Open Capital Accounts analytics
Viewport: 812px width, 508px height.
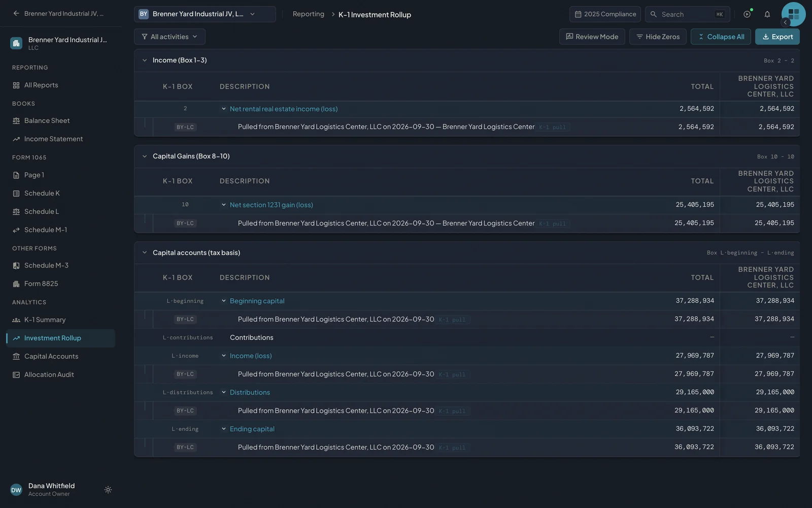click(x=61, y=357)
